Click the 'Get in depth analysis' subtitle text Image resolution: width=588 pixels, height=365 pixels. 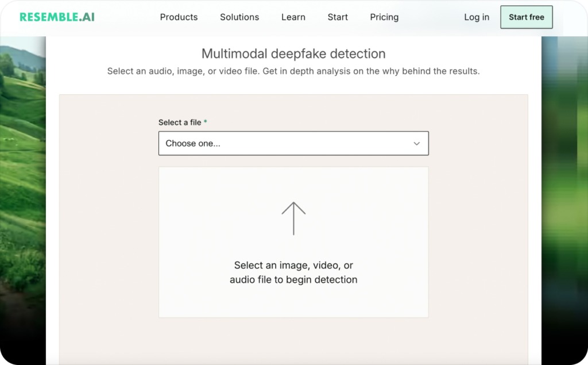(x=371, y=71)
